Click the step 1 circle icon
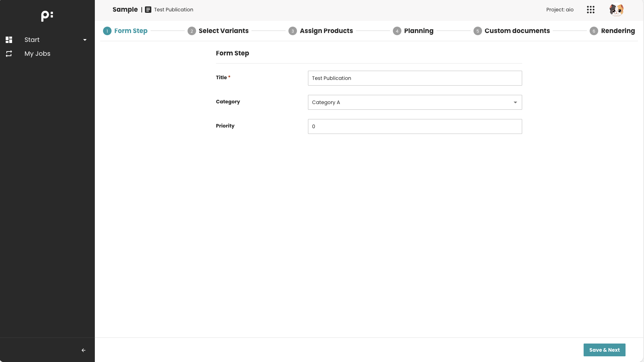The image size is (644, 362). click(x=107, y=31)
